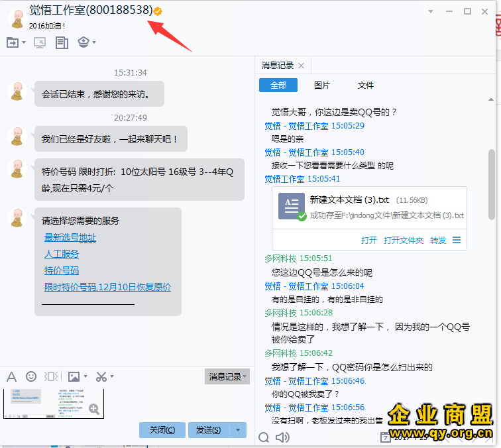Start remote desktop from the monitor icon
Image resolution: width=501 pixels, height=448 pixels.
coord(40,42)
